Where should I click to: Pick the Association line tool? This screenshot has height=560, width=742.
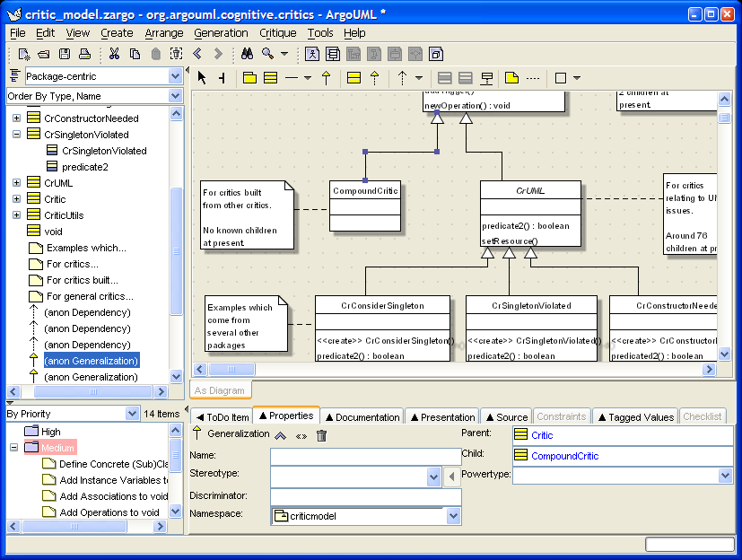click(x=292, y=78)
